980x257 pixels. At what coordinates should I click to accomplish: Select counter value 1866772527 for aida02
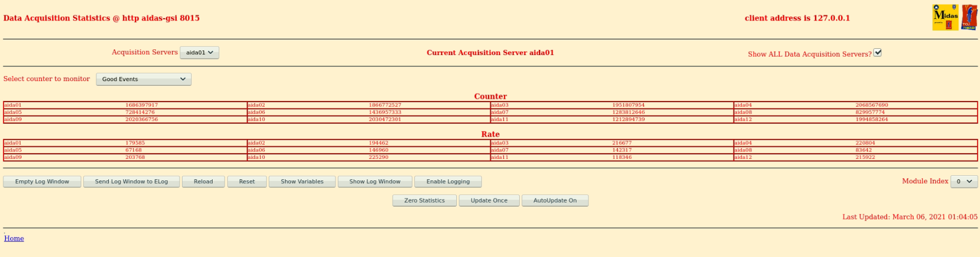tap(385, 105)
